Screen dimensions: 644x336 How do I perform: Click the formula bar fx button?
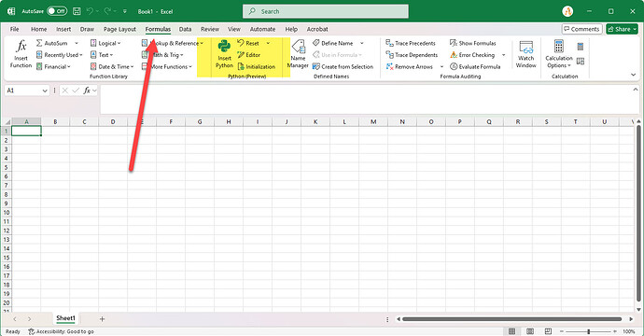pos(87,91)
